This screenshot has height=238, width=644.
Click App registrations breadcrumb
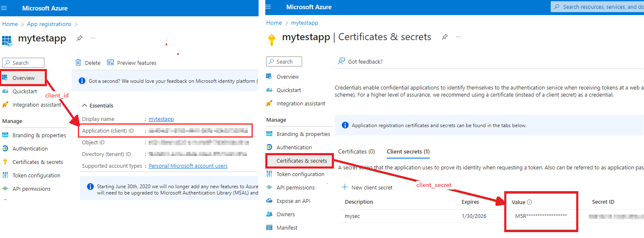click(49, 24)
